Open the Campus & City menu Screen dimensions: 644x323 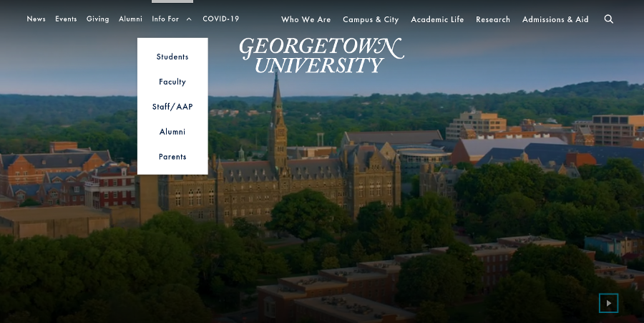click(x=371, y=19)
